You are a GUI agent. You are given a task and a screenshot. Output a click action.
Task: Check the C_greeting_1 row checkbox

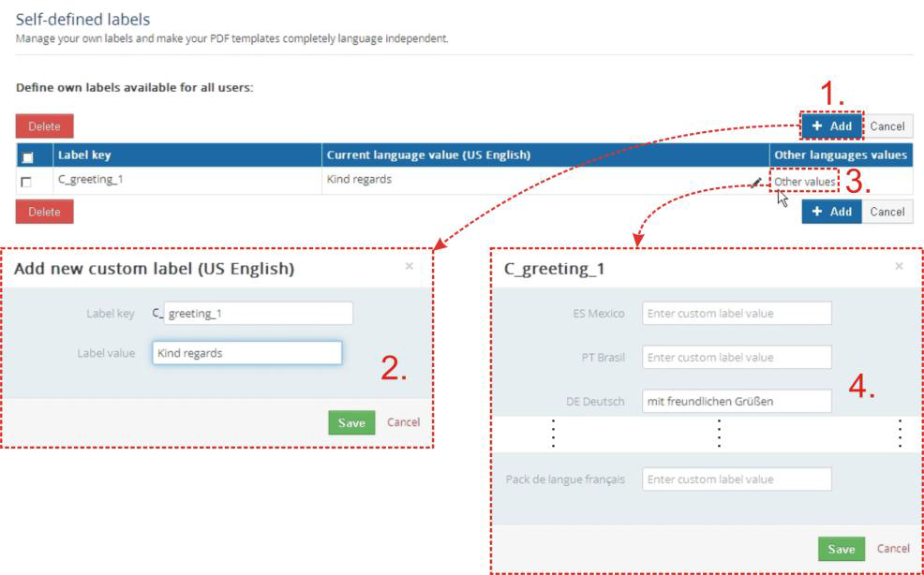26,182
